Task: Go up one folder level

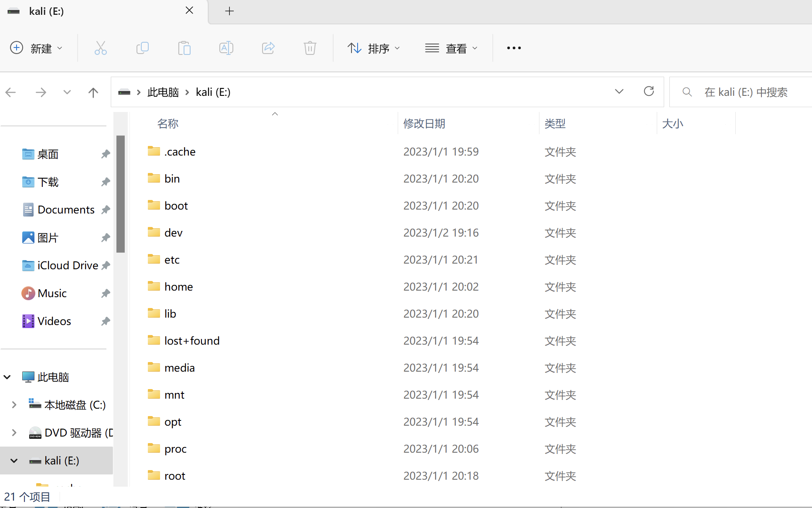Action: tap(93, 92)
